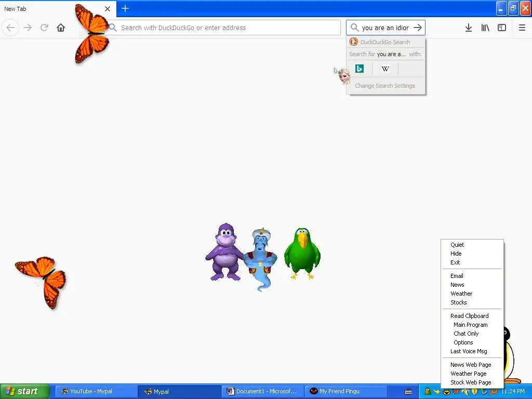The image size is (532, 399).
Task: Click the DuckDuckGo address bar field
Action: point(224,28)
